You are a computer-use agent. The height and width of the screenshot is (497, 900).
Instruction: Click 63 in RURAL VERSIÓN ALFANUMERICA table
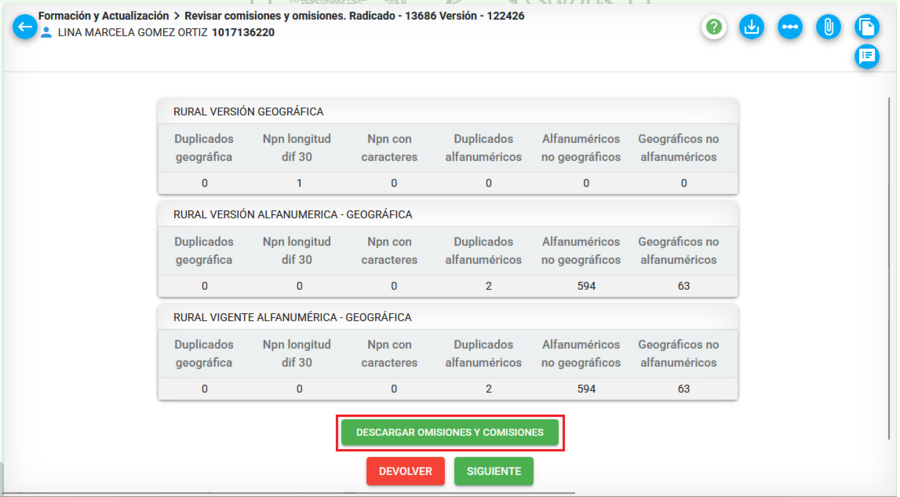click(683, 286)
